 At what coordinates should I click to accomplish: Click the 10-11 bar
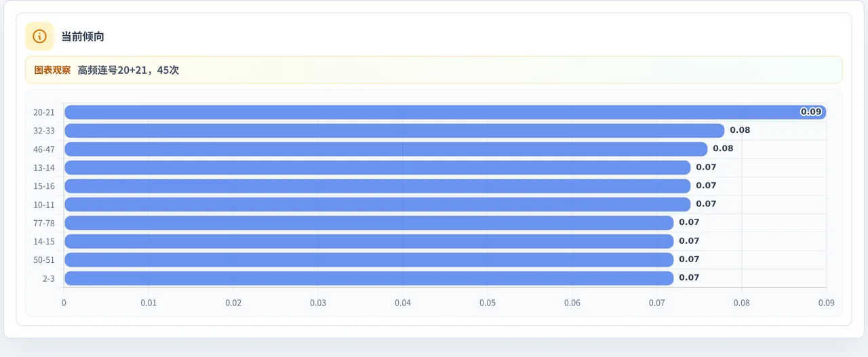pyautogui.click(x=378, y=204)
